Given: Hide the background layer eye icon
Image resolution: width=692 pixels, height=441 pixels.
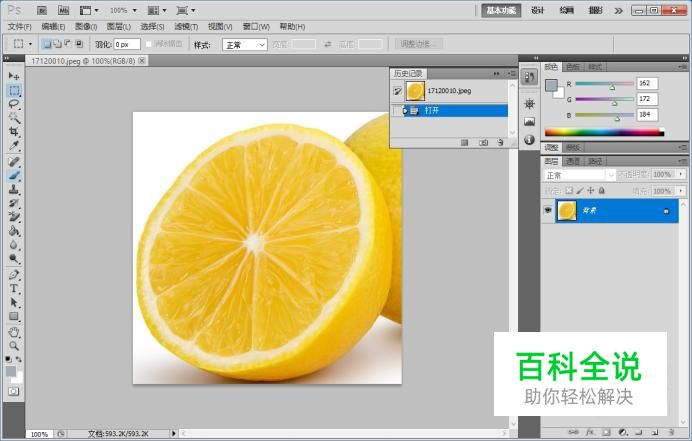Looking at the screenshot, I should (548, 210).
